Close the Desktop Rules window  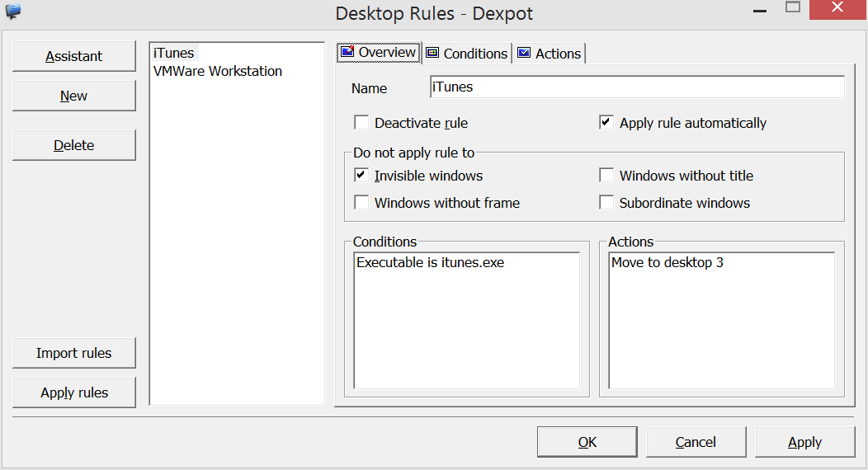[838, 8]
